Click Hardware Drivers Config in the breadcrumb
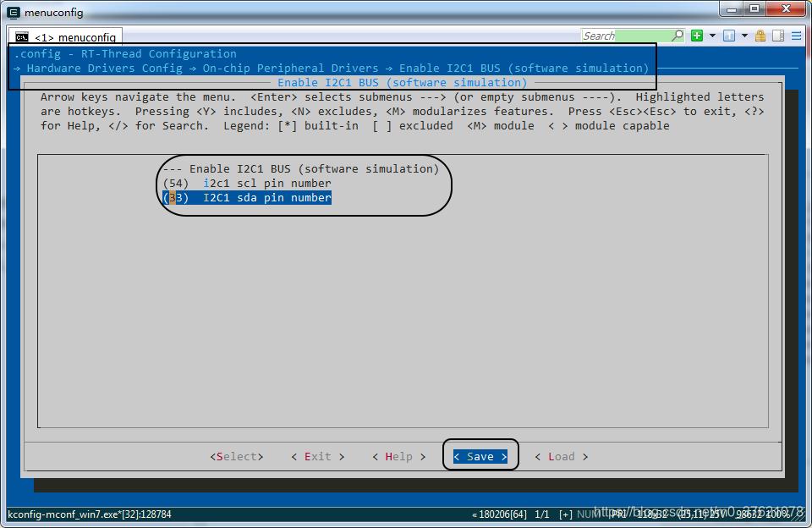This screenshot has width=812, height=528. (x=105, y=69)
